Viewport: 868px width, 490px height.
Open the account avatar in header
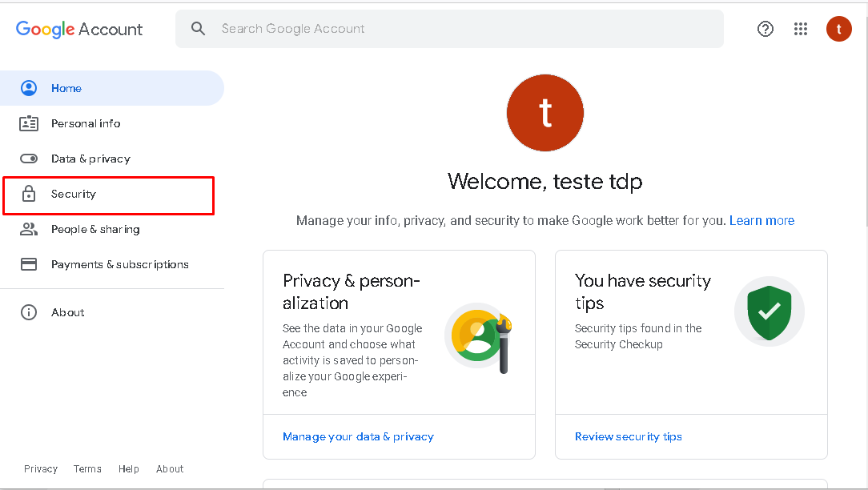[838, 29]
